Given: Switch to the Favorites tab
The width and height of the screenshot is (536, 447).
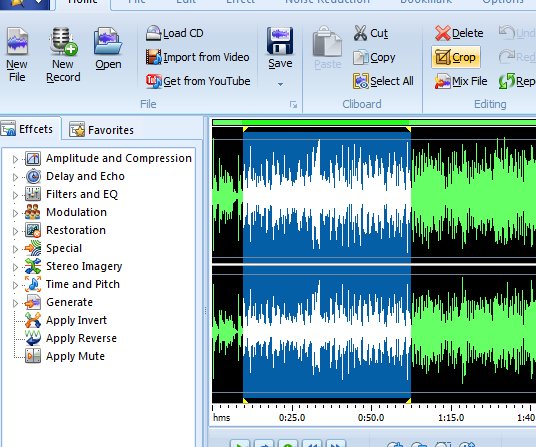Looking at the screenshot, I should 101,130.
